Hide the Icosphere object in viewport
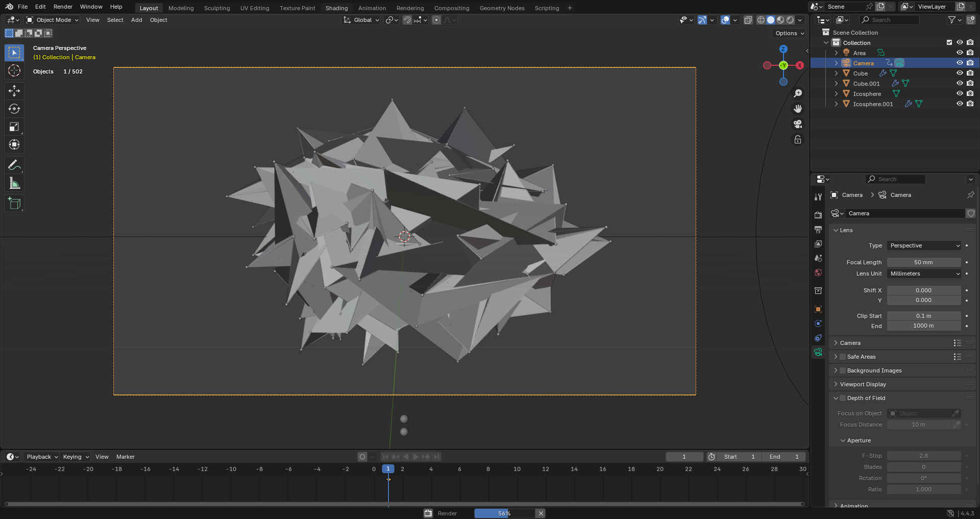The image size is (980, 519). tap(960, 94)
